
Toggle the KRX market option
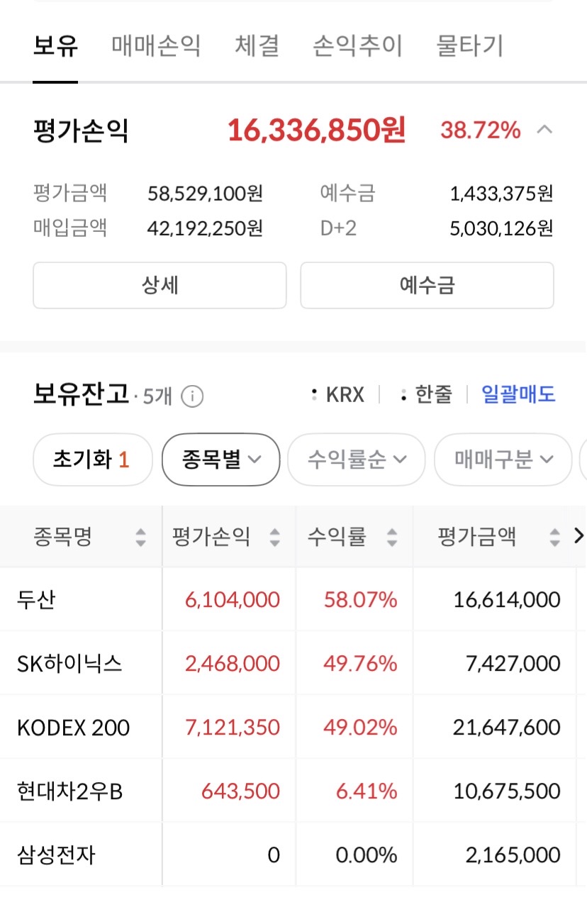click(337, 394)
